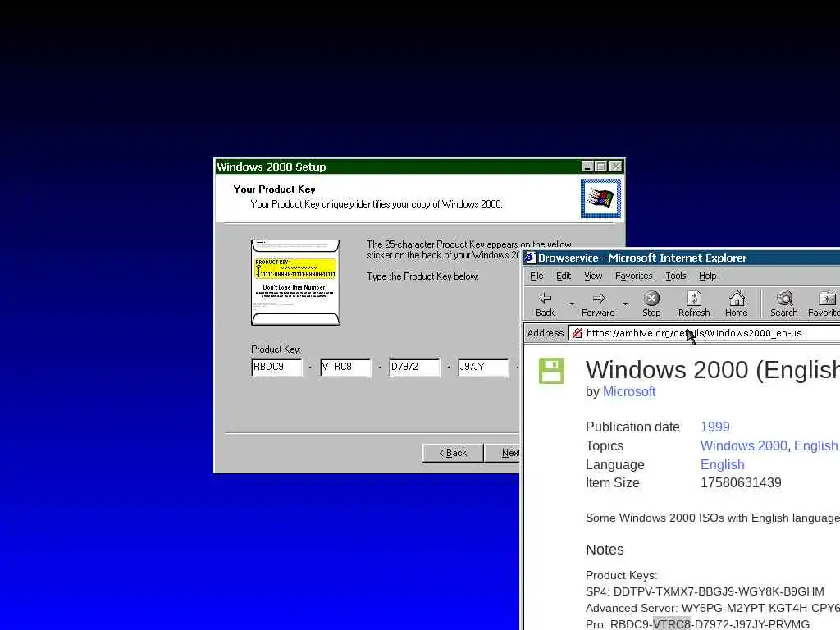Open the 1999 publication date link
The image size is (840, 630).
point(714,427)
